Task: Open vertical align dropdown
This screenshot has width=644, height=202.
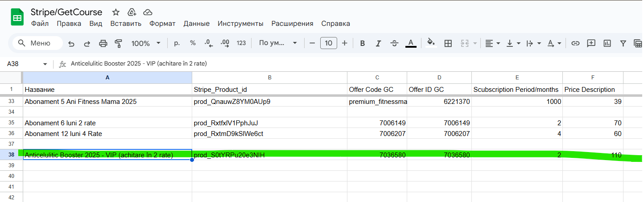Action: click(513, 43)
